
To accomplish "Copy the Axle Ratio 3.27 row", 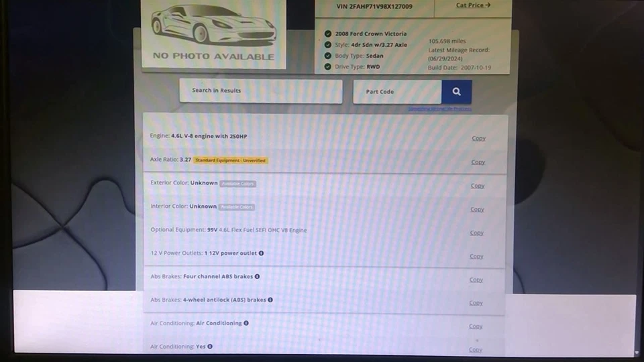I will coord(478,162).
